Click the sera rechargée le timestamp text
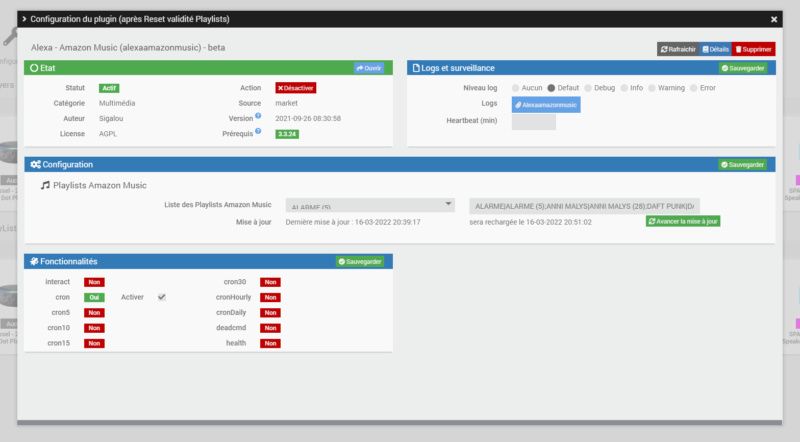The image size is (800, 442). coord(531,222)
